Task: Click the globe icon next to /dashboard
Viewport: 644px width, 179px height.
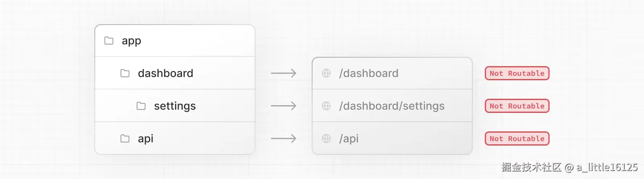Action: [x=326, y=73]
